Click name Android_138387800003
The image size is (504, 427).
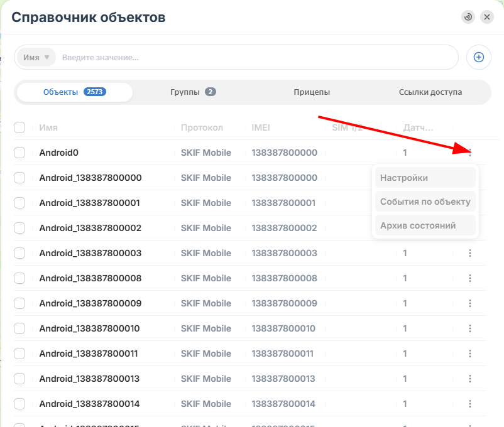(90, 253)
